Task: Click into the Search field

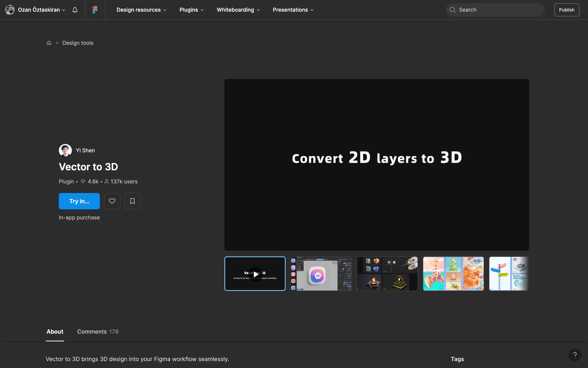Action: 495,10
